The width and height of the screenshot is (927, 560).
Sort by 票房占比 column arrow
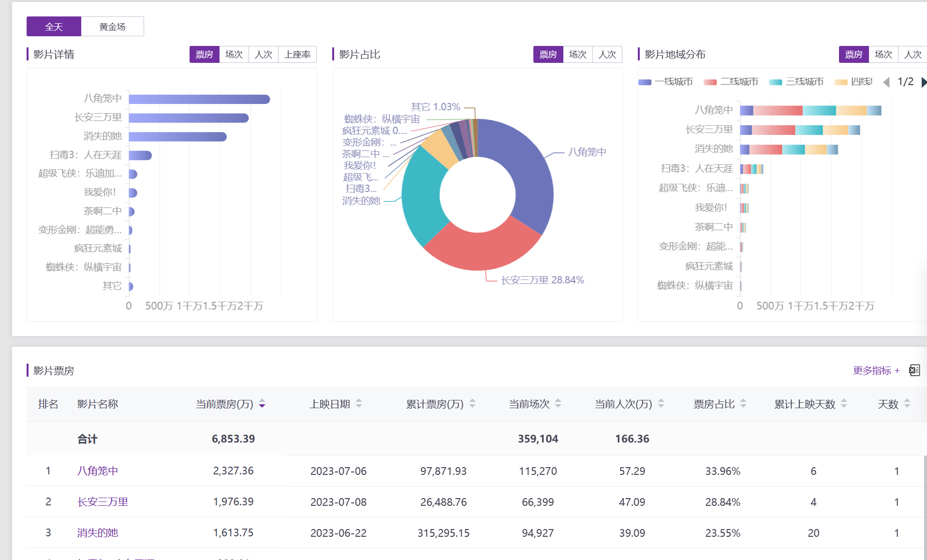coord(743,404)
